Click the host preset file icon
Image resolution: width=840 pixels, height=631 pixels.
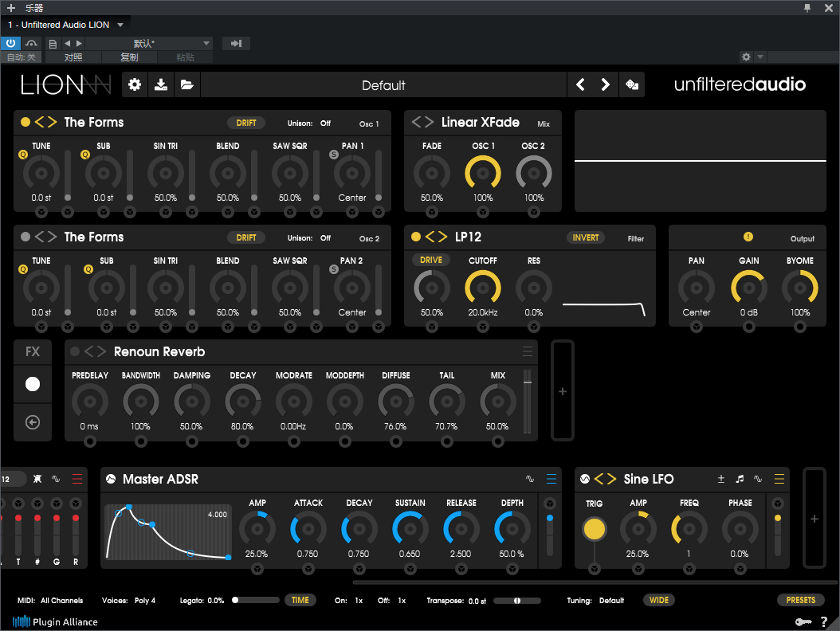pos(53,44)
